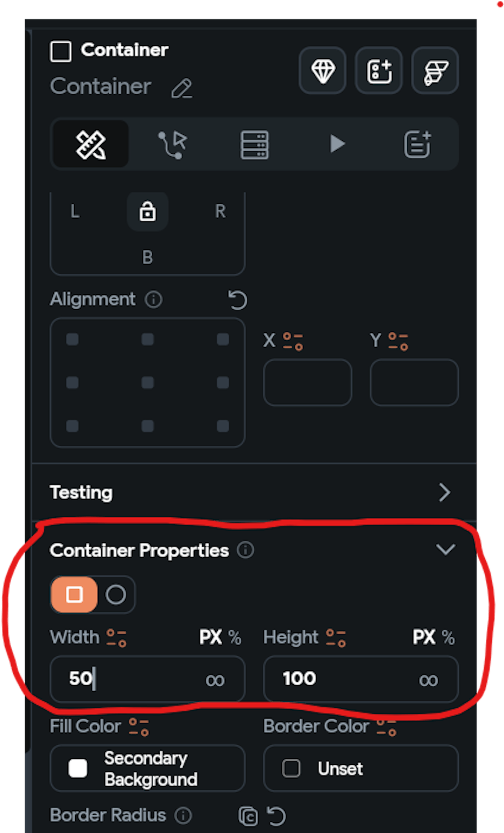Click the funnel-style filter icon button

click(x=434, y=71)
